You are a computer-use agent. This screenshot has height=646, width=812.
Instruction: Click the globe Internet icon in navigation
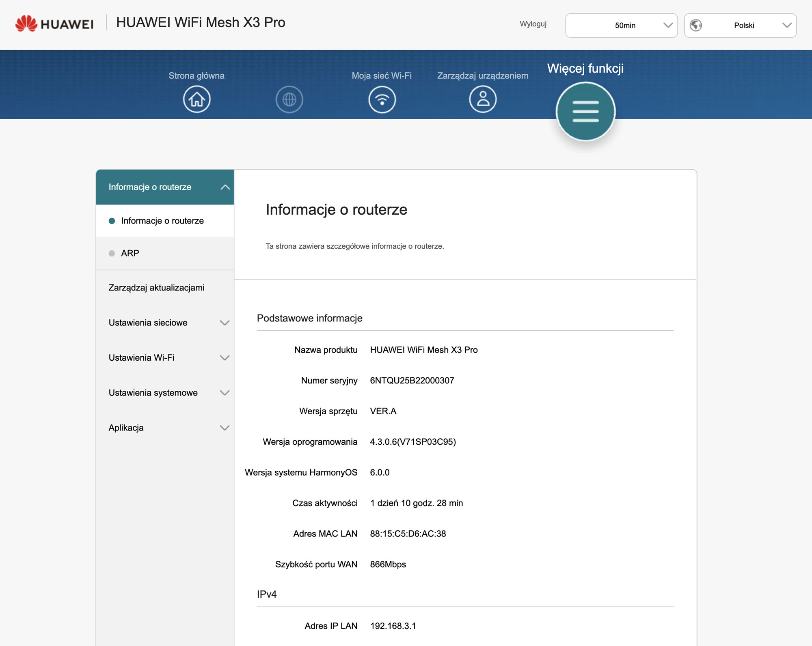(289, 99)
